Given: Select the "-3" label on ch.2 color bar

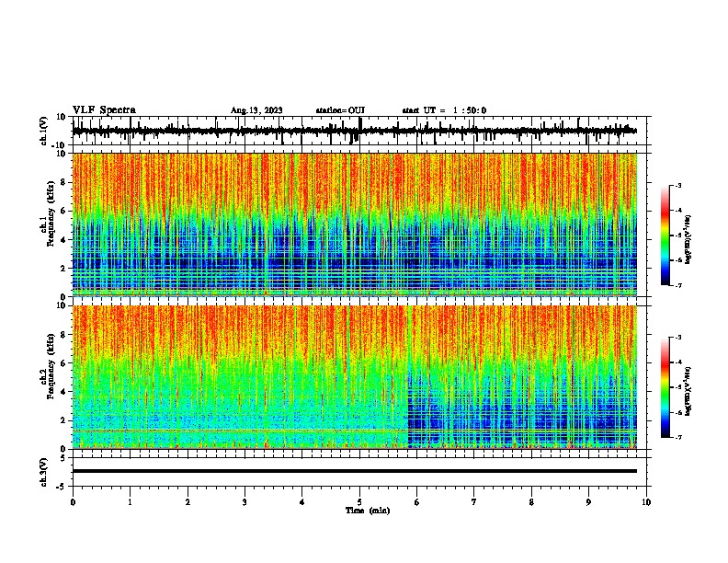Looking at the screenshot, I should [678, 338].
